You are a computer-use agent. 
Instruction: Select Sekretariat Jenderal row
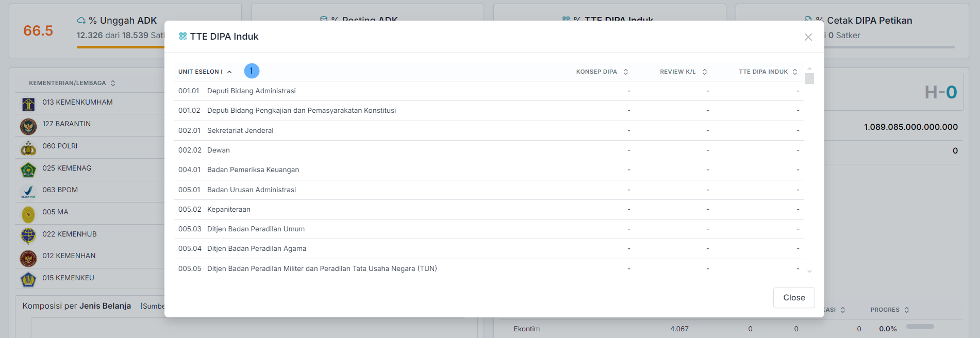pos(240,131)
